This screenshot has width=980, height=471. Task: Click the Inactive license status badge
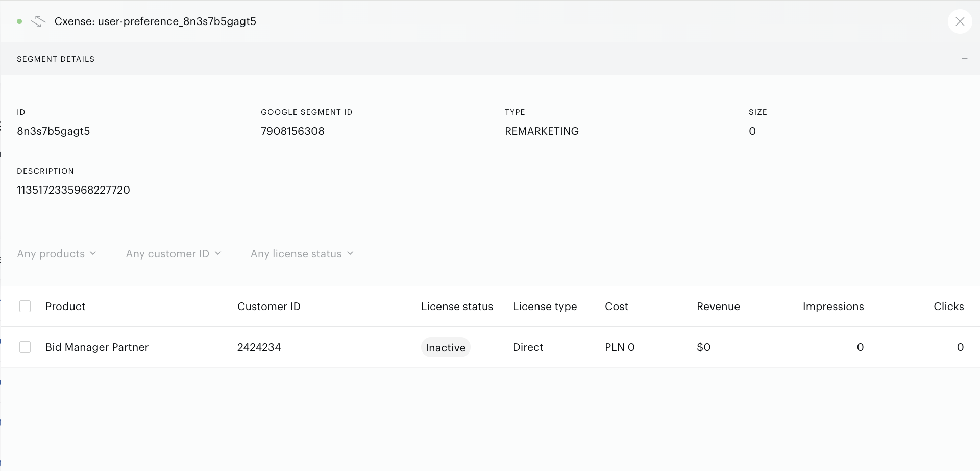click(446, 347)
